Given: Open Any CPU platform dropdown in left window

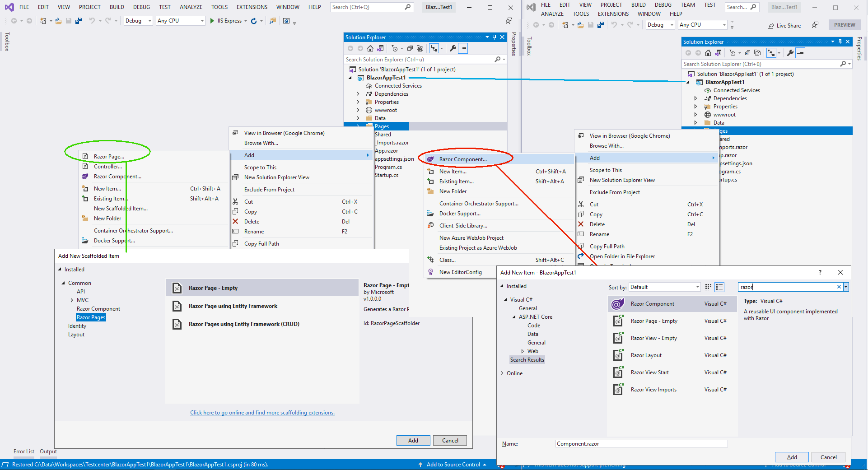Looking at the screenshot, I should pos(181,21).
